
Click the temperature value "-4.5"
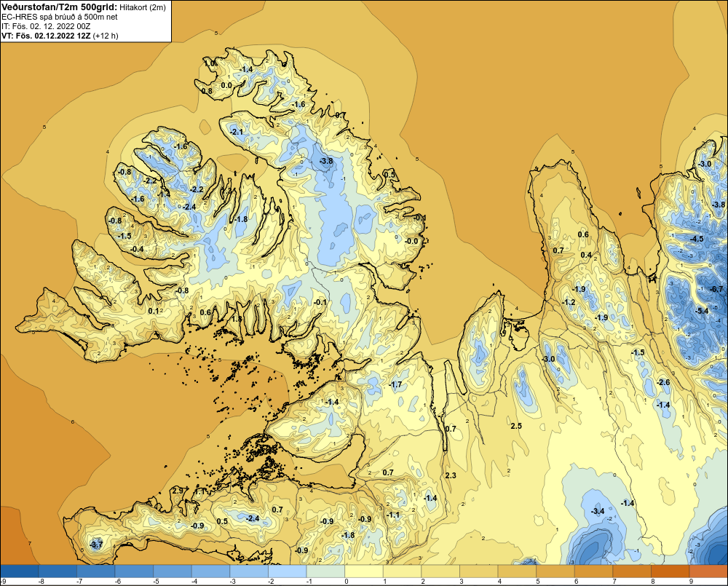[x=697, y=239]
